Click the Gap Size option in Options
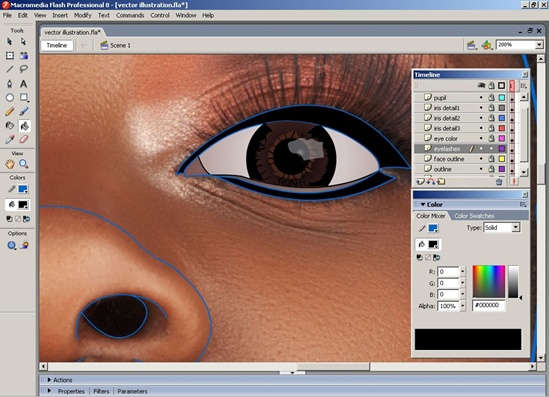This screenshot has width=549, height=397. pyautogui.click(x=12, y=245)
